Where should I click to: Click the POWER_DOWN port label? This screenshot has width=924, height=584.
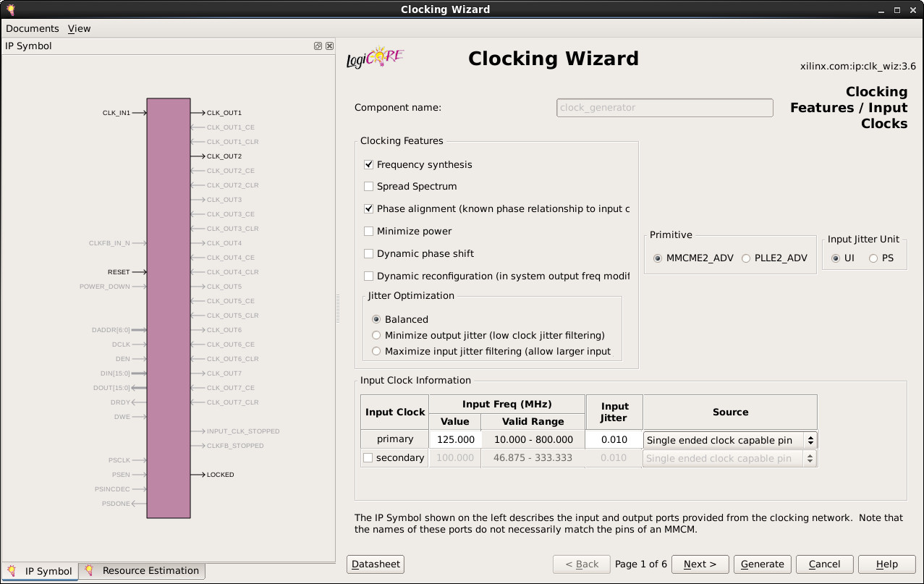105,287
